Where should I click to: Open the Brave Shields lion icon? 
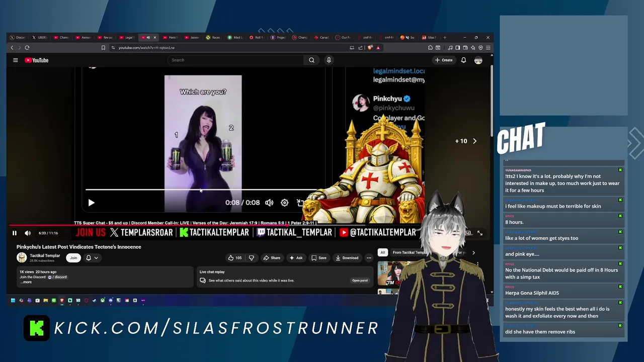point(370,48)
